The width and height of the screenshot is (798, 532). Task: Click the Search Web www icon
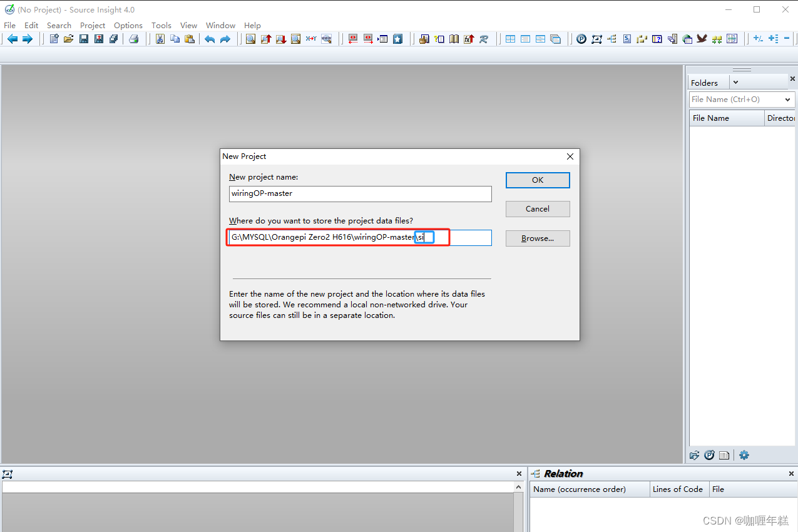coord(326,39)
